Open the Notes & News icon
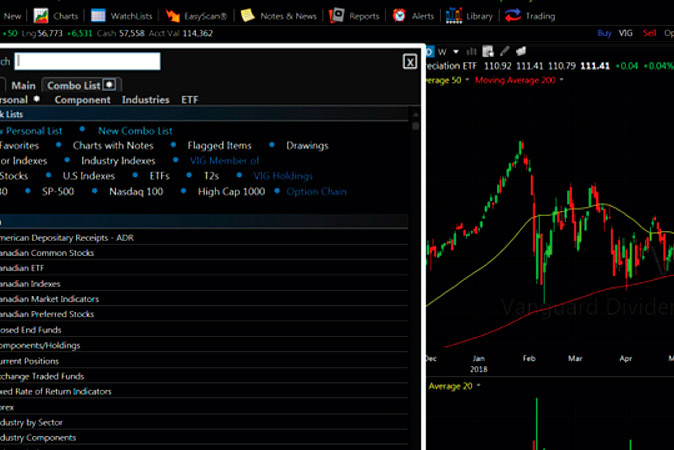This screenshot has height=450, width=674. click(x=247, y=15)
